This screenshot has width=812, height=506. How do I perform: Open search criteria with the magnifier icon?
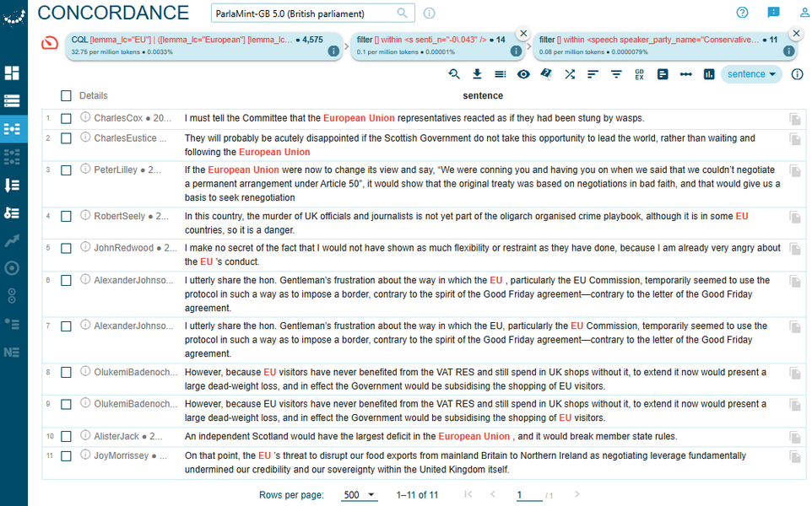tap(454, 74)
